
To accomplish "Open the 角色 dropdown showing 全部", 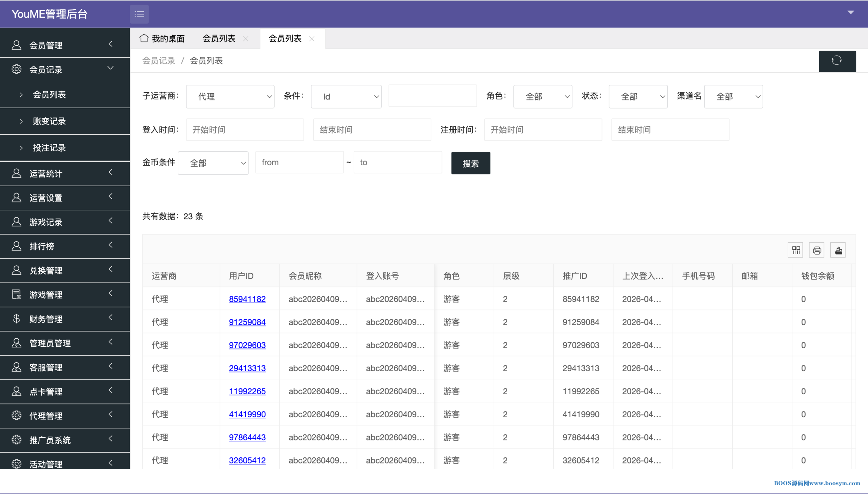I will click(542, 97).
